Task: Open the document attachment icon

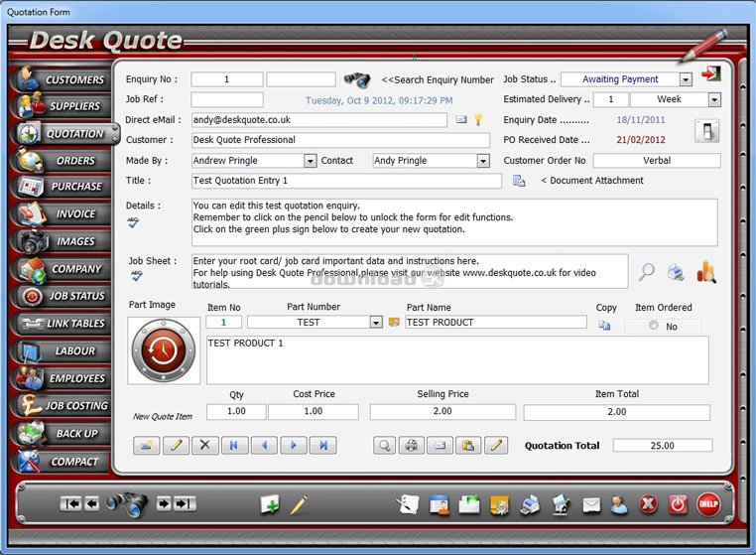Action: (519, 181)
